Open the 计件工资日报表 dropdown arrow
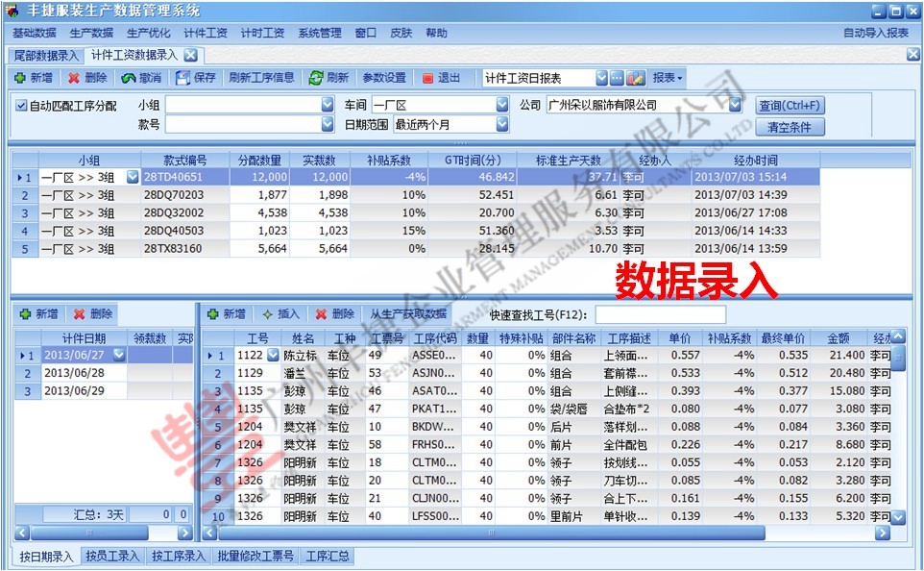 point(601,78)
